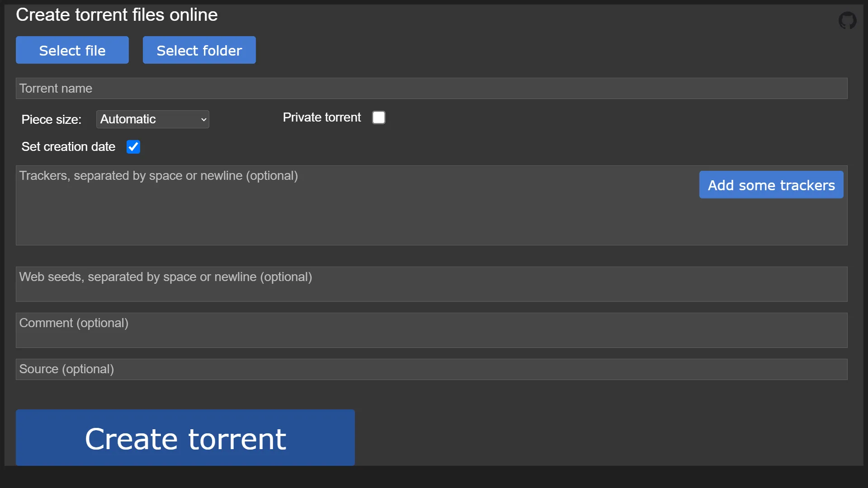Start creating torrent with the big blue button
The image size is (868, 488).
click(x=185, y=437)
